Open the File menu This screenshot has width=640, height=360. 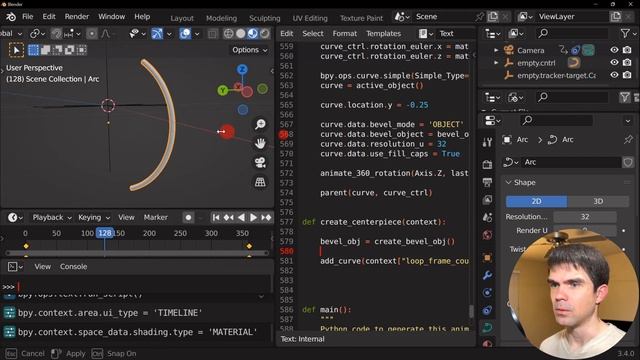point(28,17)
